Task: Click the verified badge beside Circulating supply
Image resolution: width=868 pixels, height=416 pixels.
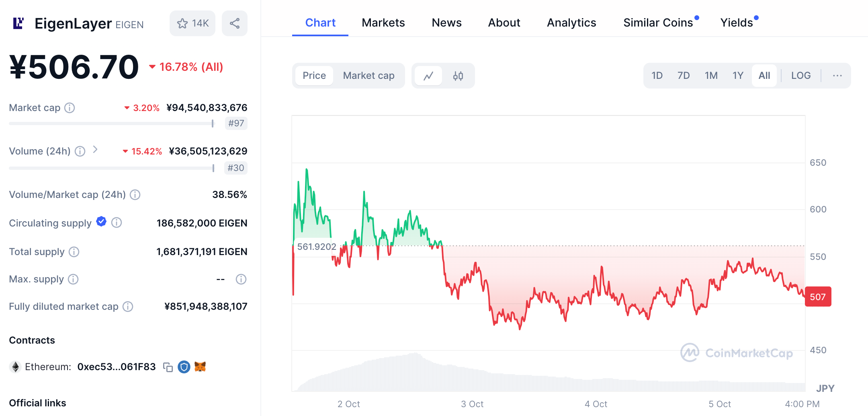Action: [101, 222]
